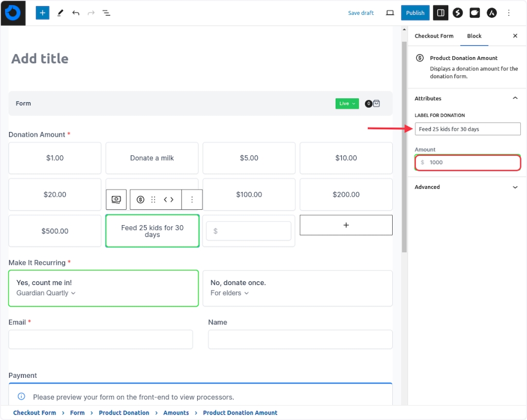Click the Preview device icon
527x420 pixels.
click(390, 13)
